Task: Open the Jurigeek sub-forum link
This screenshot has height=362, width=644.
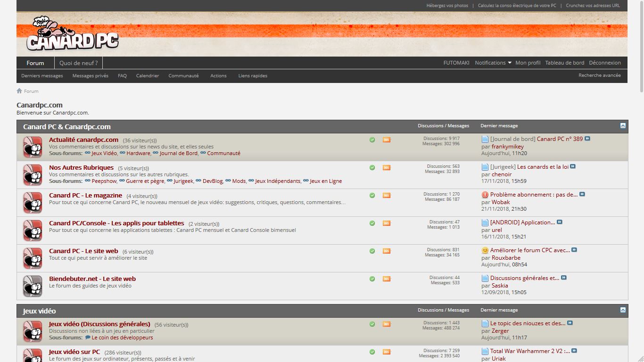Action: click(183, 181)
